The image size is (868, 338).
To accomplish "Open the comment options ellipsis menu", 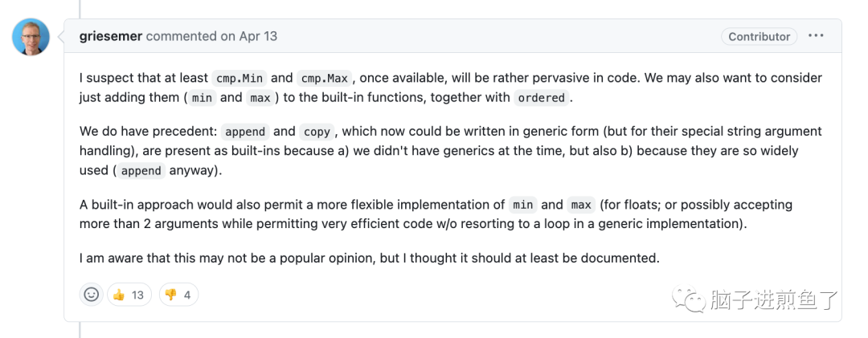I will (x=816, y=36).
